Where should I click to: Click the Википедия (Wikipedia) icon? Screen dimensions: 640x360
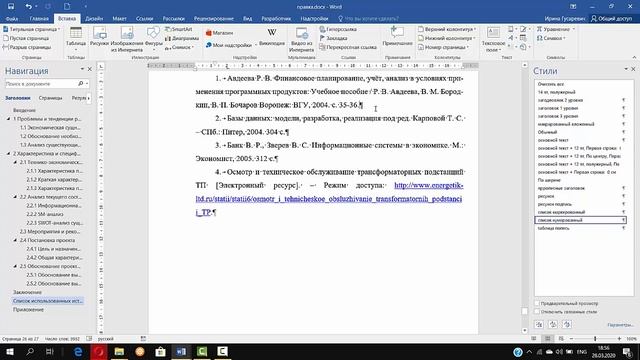point(272,36)
